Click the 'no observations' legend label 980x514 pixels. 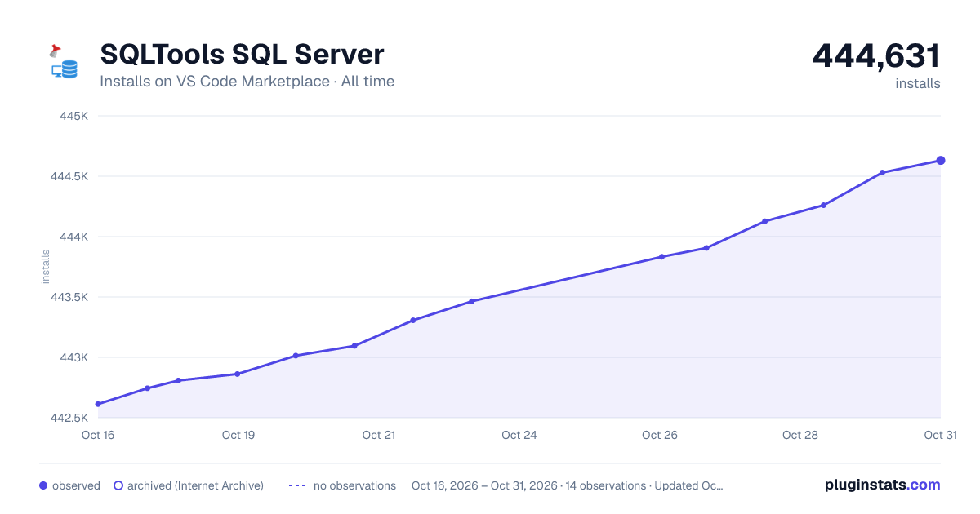[354, 485]
